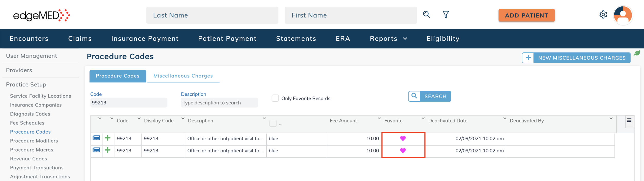
Task: Enable Only Favorite Records checkbox
Action: pos(275,98)
